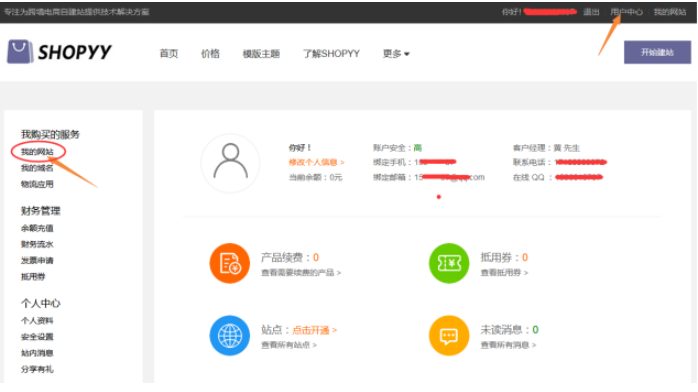Open the 首页 navigation item
The image size is (698, 392).
click(x=169, y=54)
